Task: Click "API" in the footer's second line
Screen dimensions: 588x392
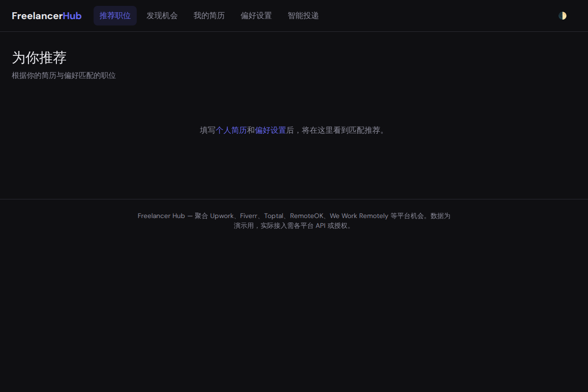Action: 320,226
